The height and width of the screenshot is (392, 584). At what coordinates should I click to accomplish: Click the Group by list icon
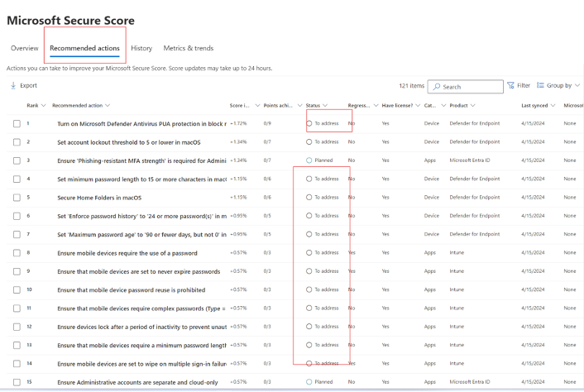(x=541, y=85)
